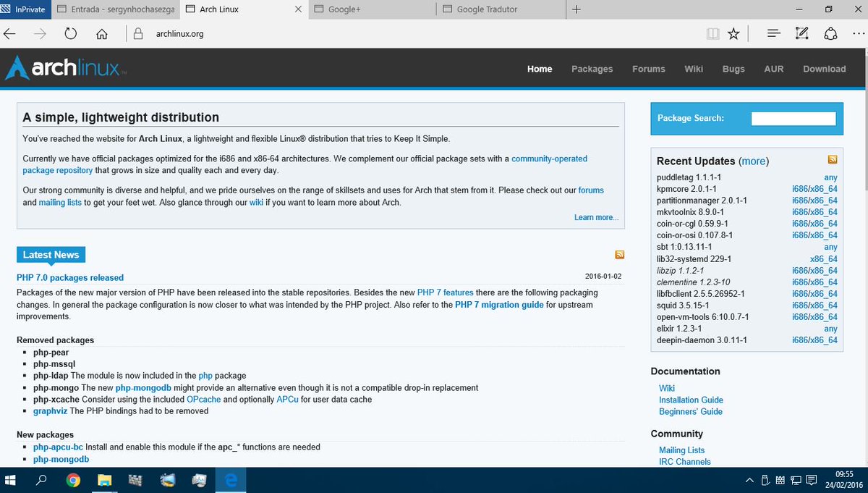Open the Edge Hub panel

point(774,34)
